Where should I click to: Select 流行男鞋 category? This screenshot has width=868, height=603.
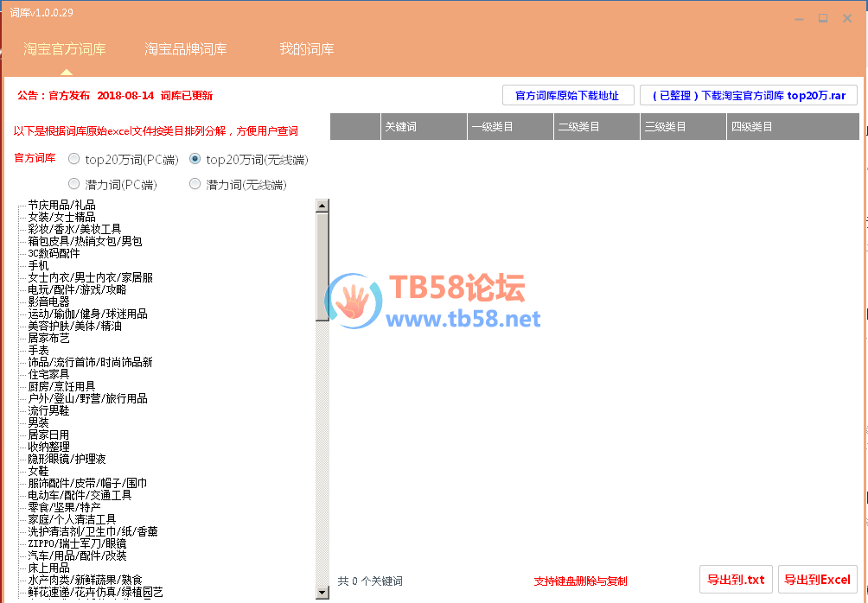click(48, 410)
